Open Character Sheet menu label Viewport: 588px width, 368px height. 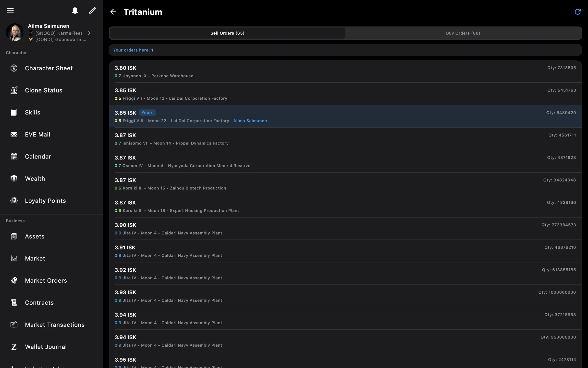point(49,68)
